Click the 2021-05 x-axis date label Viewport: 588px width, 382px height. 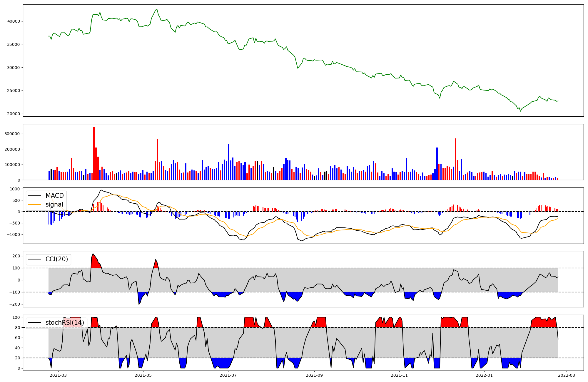tap(143, 375)
